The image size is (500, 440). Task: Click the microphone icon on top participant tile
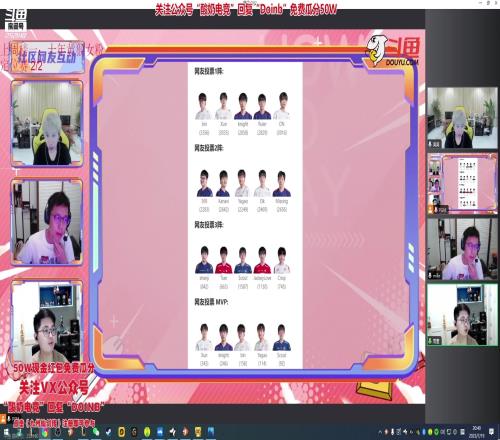pyautogui.click(x=430, y=144)
